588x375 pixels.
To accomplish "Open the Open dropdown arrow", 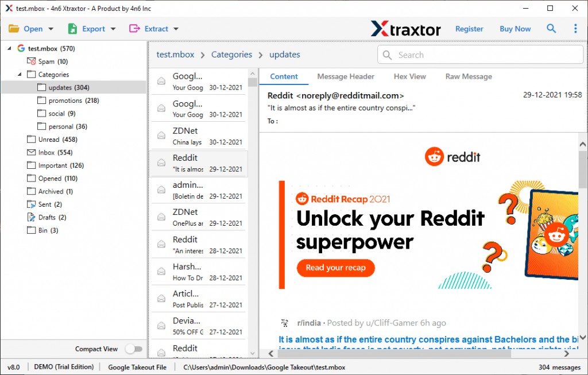I will (51, 29).
